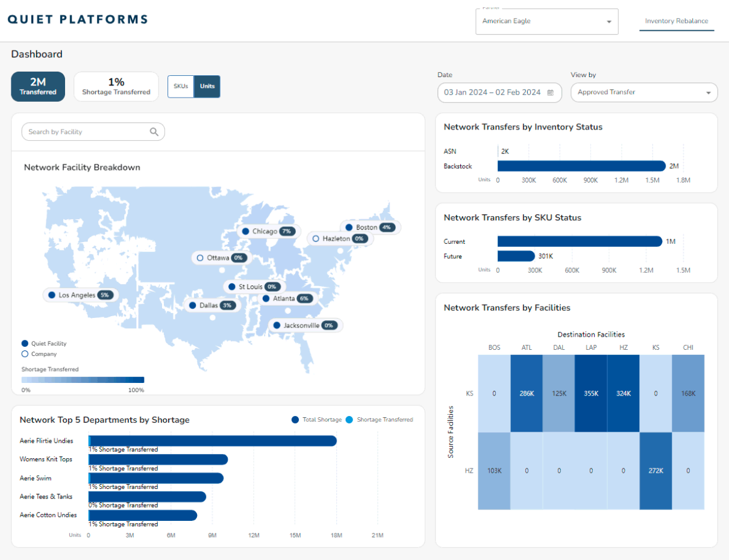Switch to Units in the segmented control

207,86
